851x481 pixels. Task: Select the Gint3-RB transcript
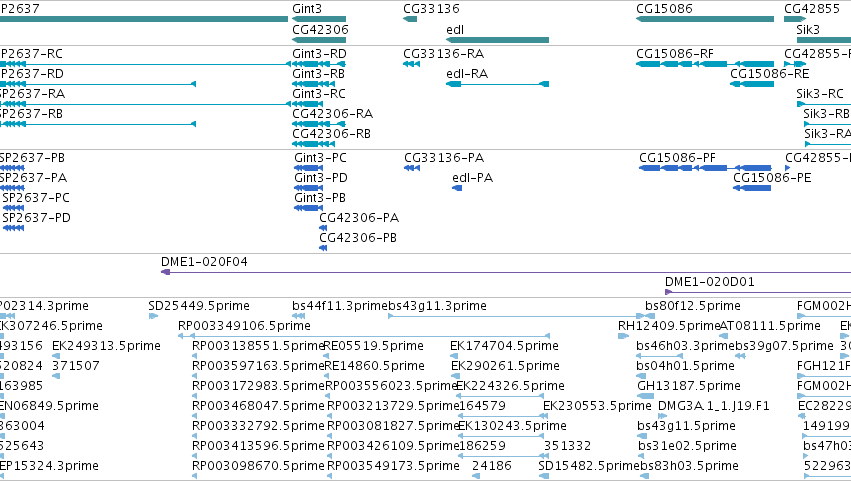(314, 84)
